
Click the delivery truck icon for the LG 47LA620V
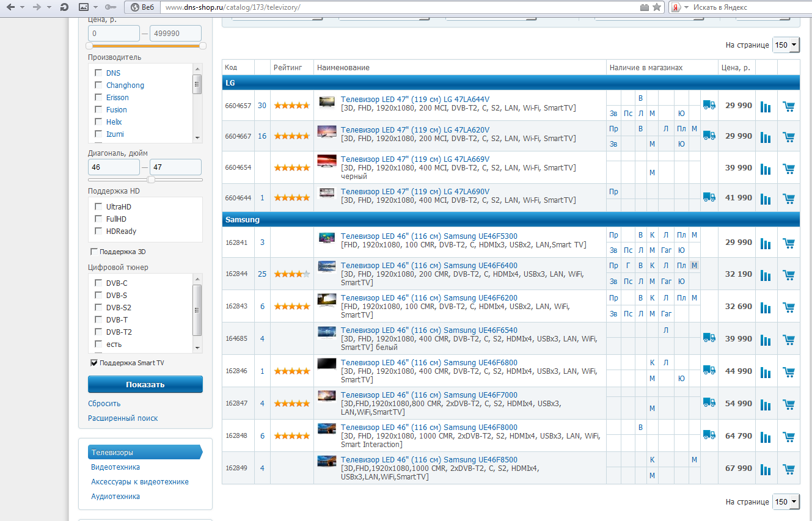point(709,135)
